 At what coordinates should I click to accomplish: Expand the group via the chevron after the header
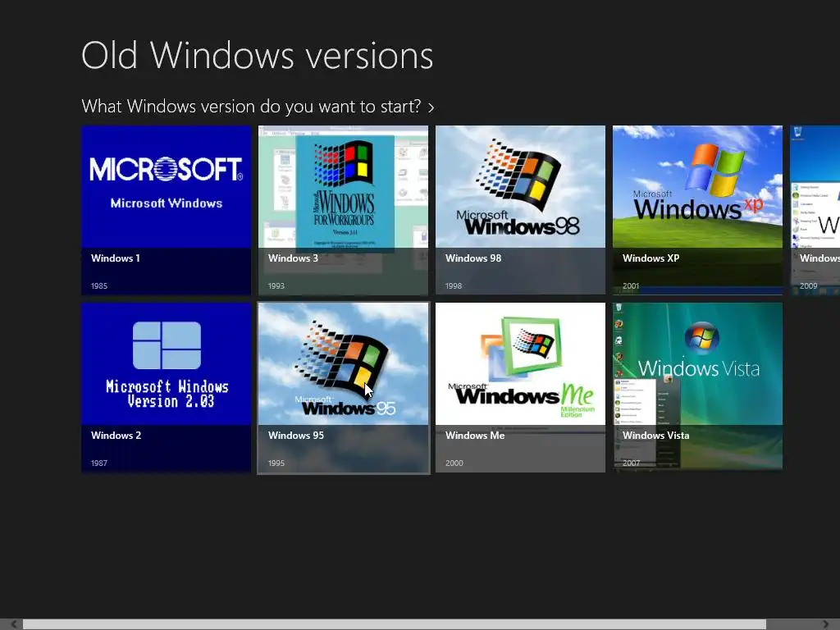[x=431, y=107]
